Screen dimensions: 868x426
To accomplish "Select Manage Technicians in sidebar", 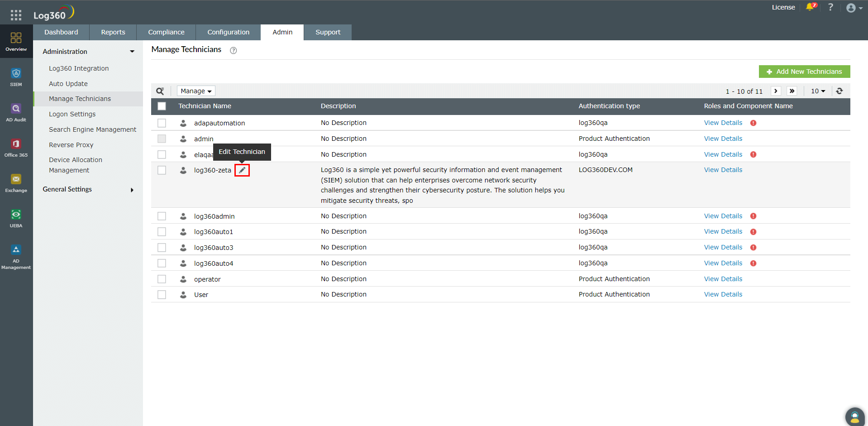I will click(88, 99).
